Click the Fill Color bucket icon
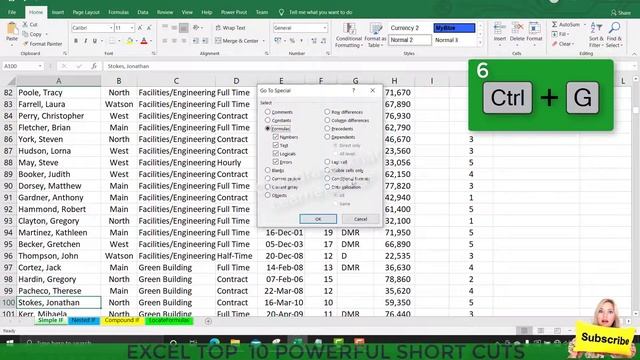Screen dimensions: 640x360 pyautogui.click(x=129, y=41)
